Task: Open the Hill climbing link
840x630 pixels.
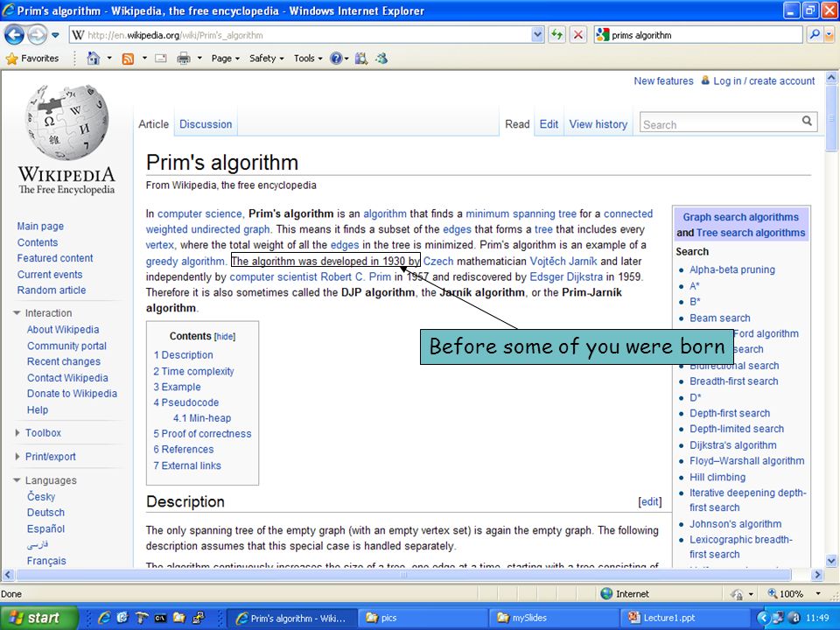Action: click(x=717, y=477)
